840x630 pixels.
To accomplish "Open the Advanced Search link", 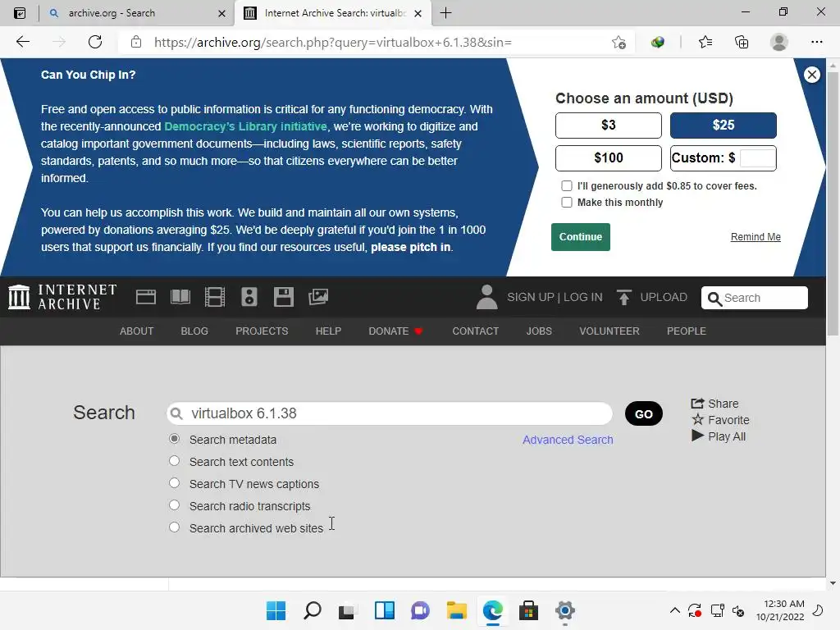I will pyautogui.click(x=568, y=440).
